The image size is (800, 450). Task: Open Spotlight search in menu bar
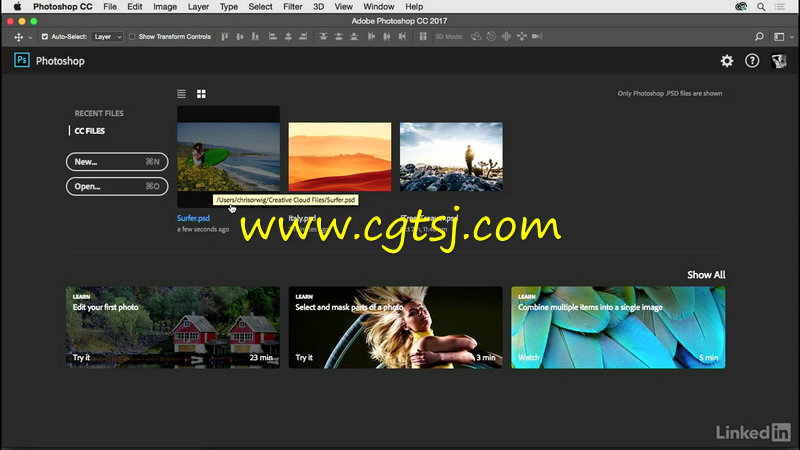click(761, 7)
